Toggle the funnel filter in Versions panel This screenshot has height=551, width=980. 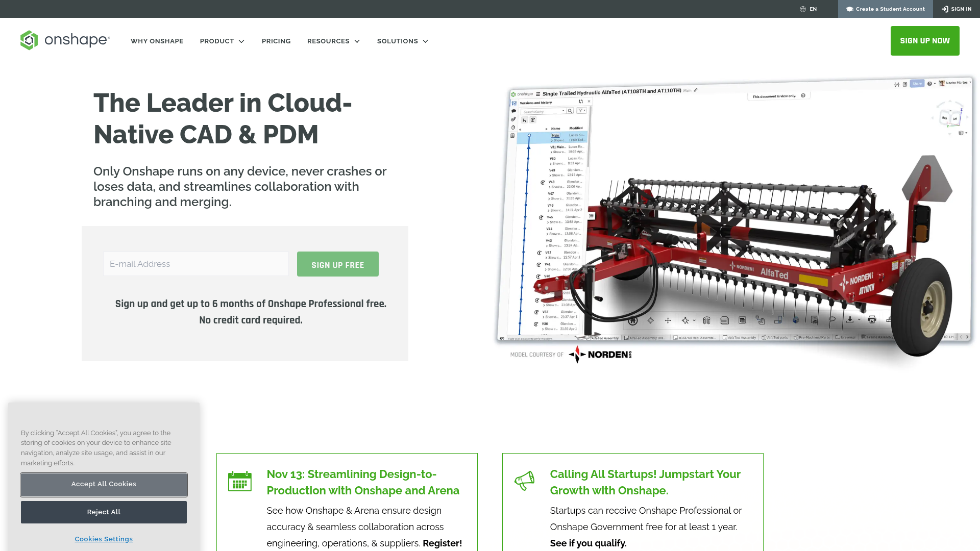click(581, 111)
